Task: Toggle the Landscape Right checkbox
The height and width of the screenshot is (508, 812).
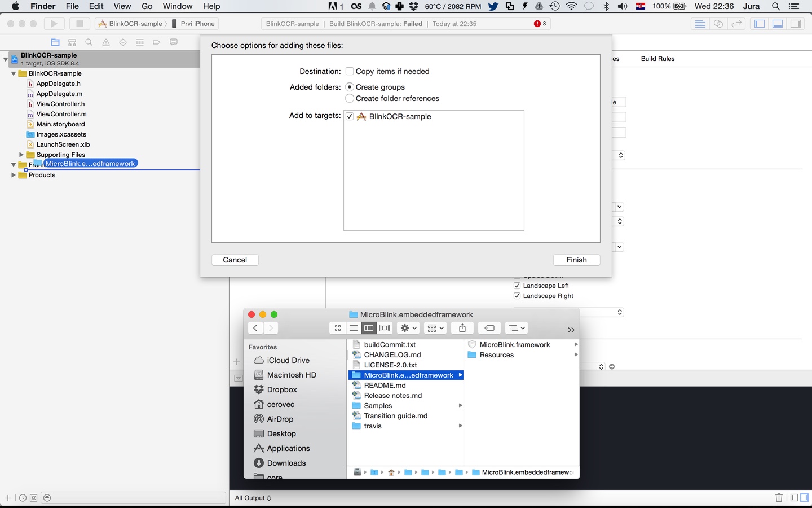Action: (517, 296)
